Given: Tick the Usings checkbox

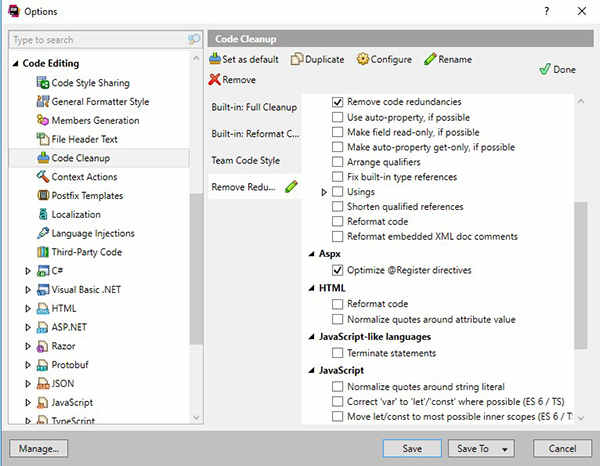Looking at the screenshot, I should 337,192.
